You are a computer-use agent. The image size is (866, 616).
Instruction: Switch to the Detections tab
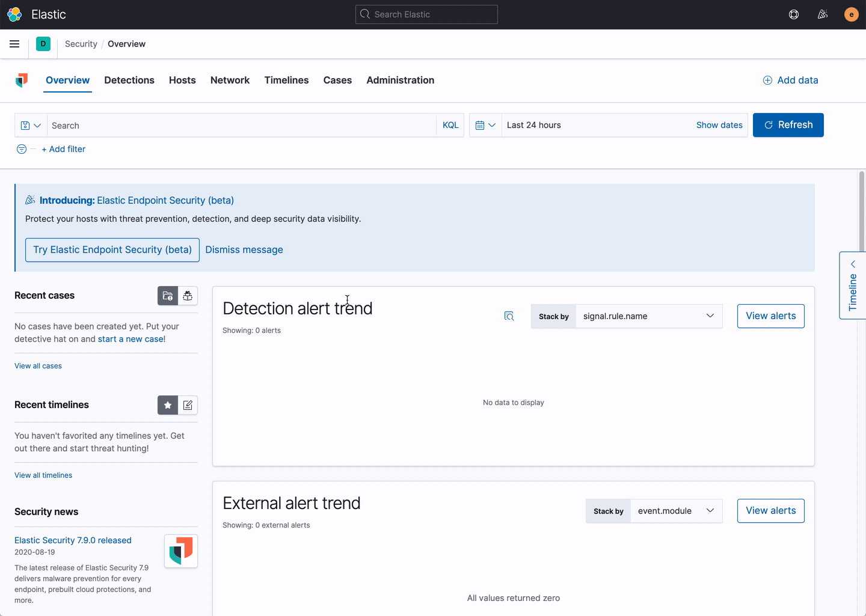129,80
